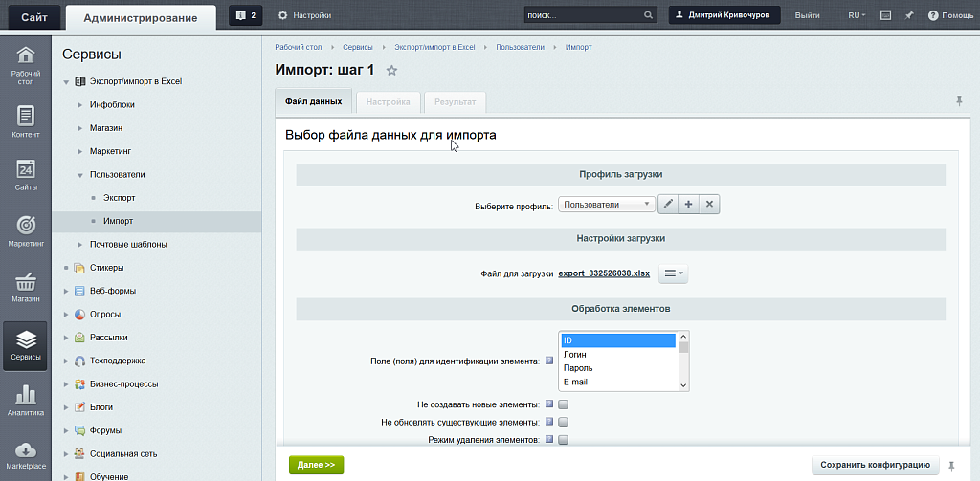
Task: Click the 'Сохранить конфигурацию' button
Action: coord(875,465)
